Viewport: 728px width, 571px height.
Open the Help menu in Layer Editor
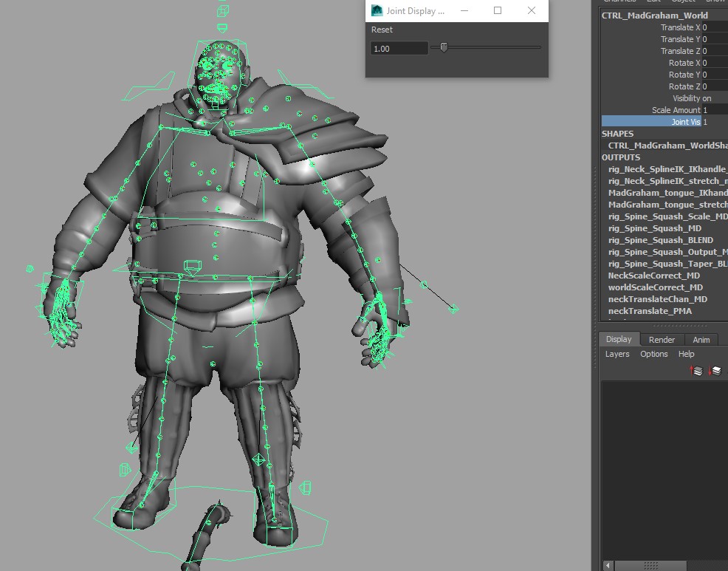click(x=686, y=354)
